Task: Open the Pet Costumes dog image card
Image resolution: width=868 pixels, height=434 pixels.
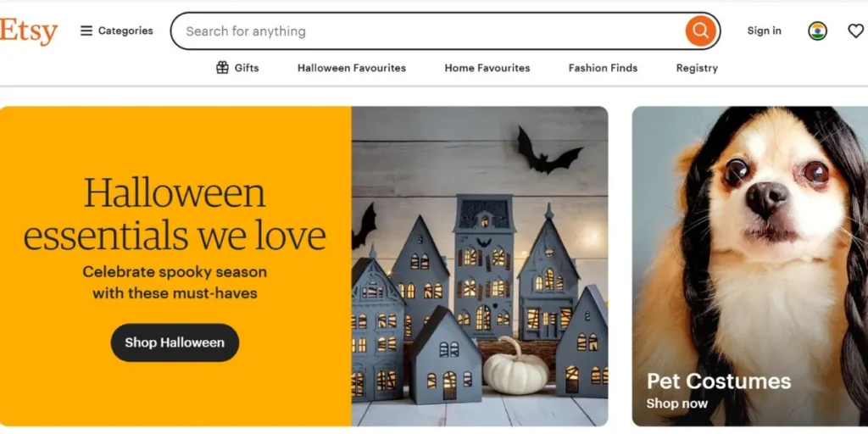Action: coord(750,266)
